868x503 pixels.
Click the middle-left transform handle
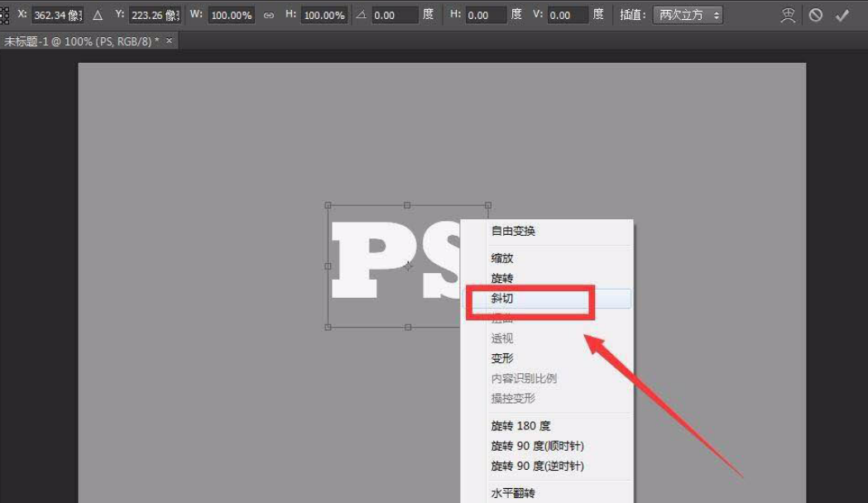tap(328, 266)
